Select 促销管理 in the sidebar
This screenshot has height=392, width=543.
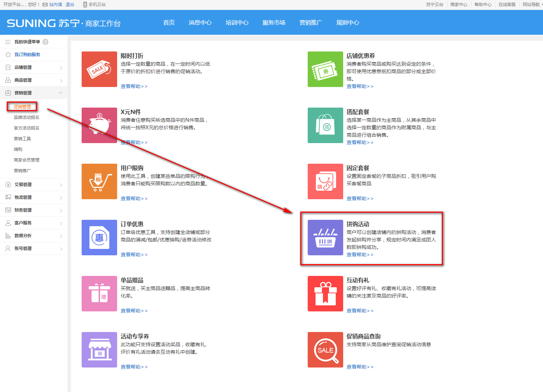click(22, 107)
